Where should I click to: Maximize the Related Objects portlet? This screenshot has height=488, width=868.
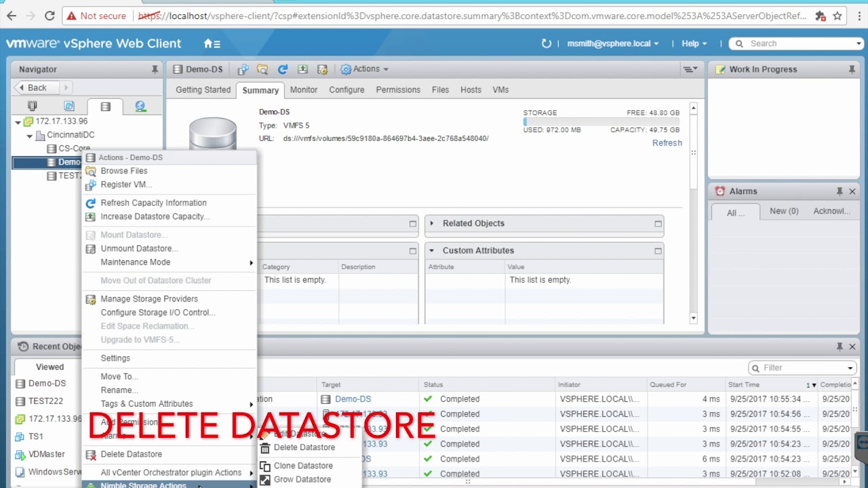click(658, 223)
